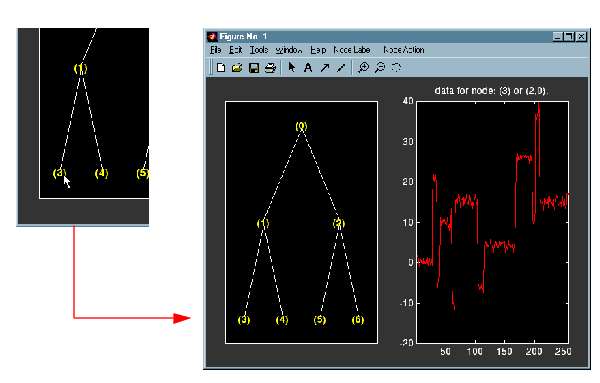The image size is (600, 383).
Task: Open a file with the folder icon
Action: tap(237, 68)
